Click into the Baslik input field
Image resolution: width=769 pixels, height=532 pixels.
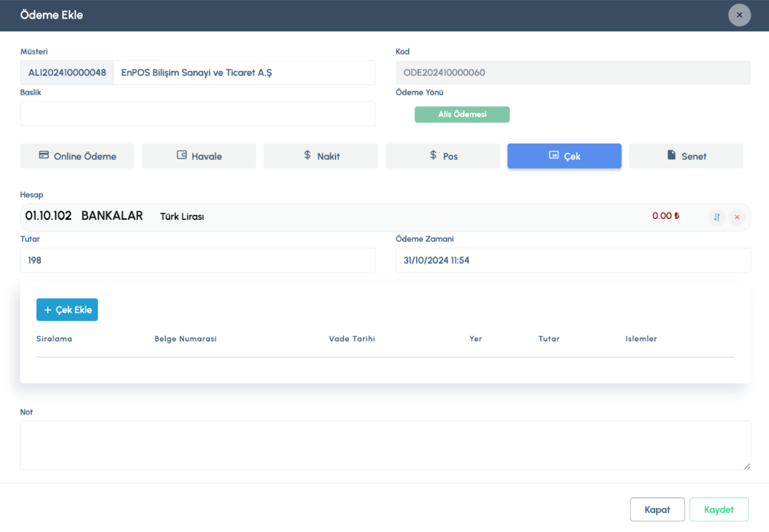pos(198,114)
